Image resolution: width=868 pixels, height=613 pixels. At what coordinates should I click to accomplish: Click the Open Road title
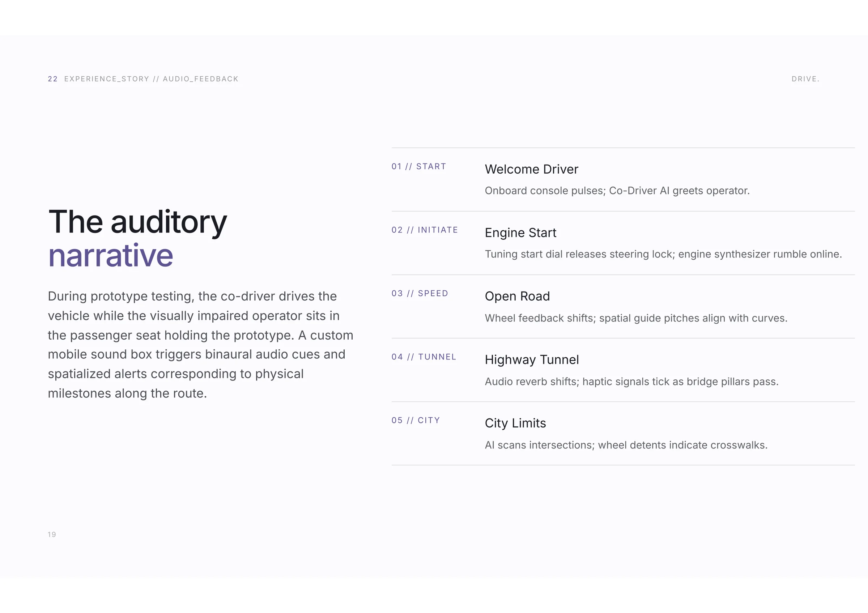[x=517, y=296]
